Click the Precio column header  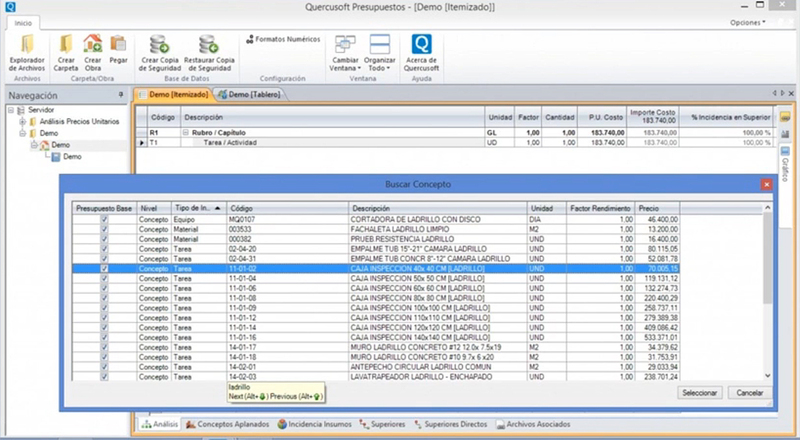657,208
